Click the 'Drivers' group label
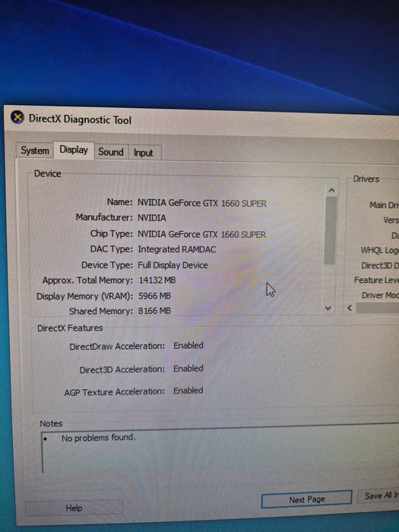399x532 pixels. (x=366, y=179)
